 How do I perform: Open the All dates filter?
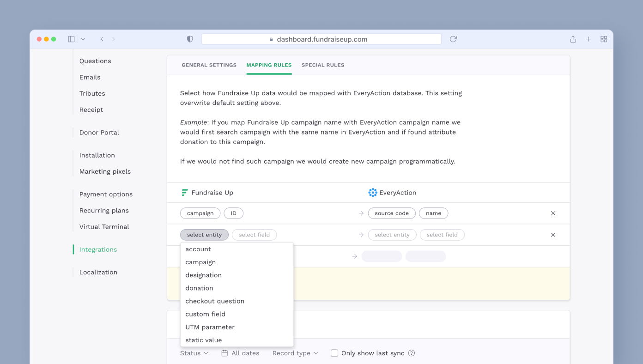pos(240,353)
